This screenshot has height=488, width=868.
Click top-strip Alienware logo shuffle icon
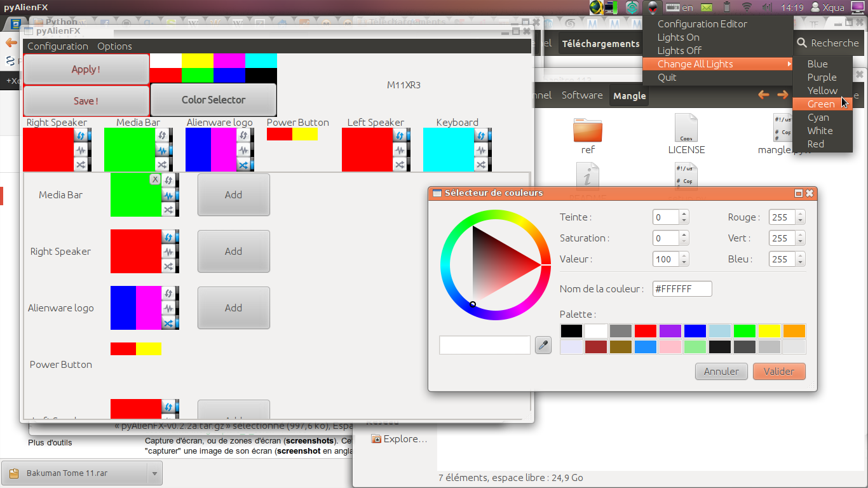pos(243,165)
